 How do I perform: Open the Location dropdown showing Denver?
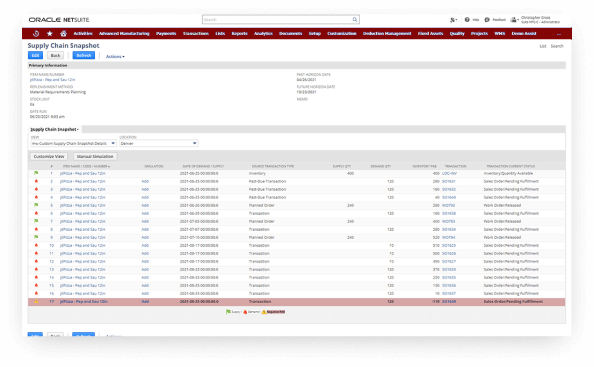tap(159, 144)
